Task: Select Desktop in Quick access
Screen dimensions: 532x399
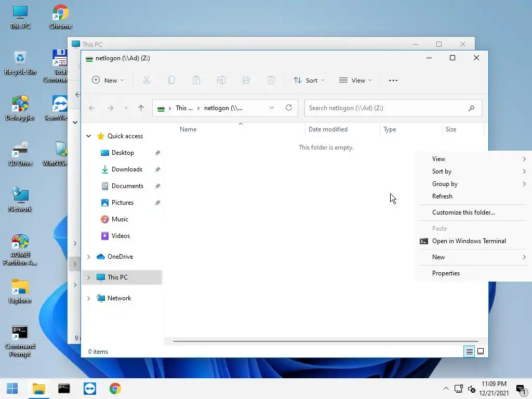Action: tap(123, 153)
